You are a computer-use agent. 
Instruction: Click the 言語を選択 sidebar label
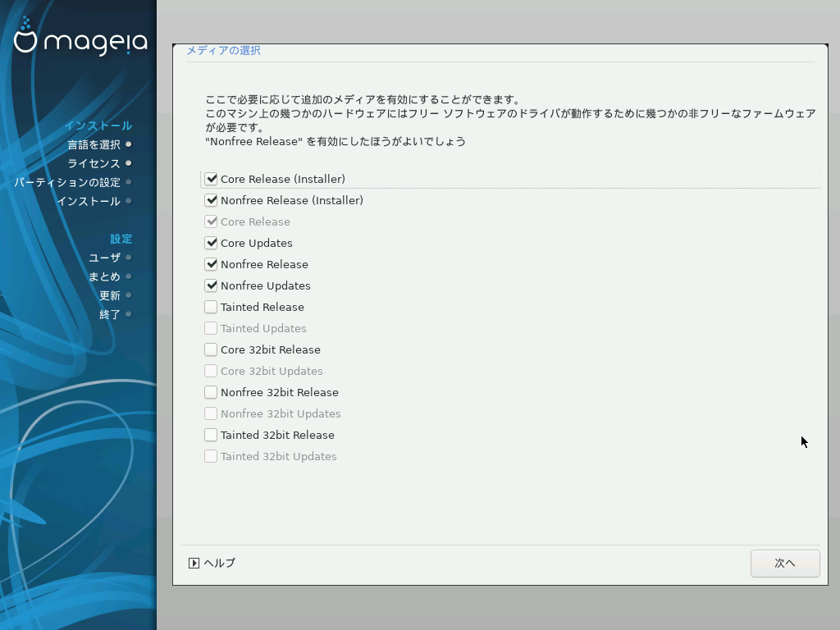click(94, 144)
